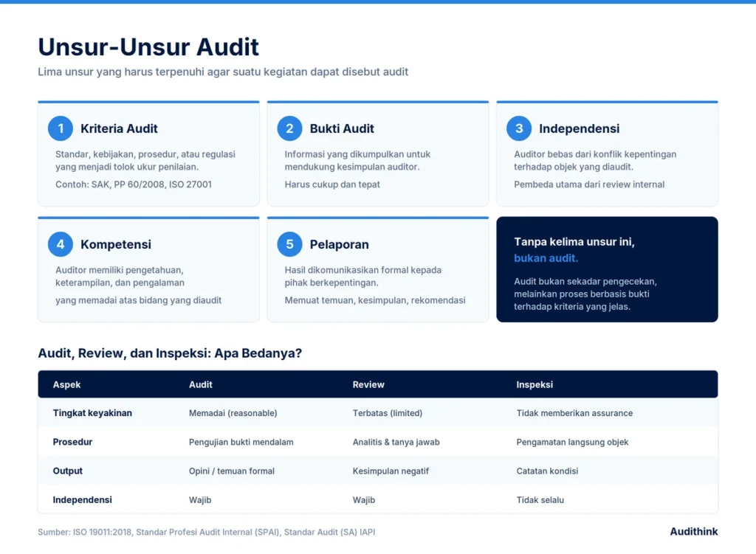Click the Audit column header in the table

point(201,384)
